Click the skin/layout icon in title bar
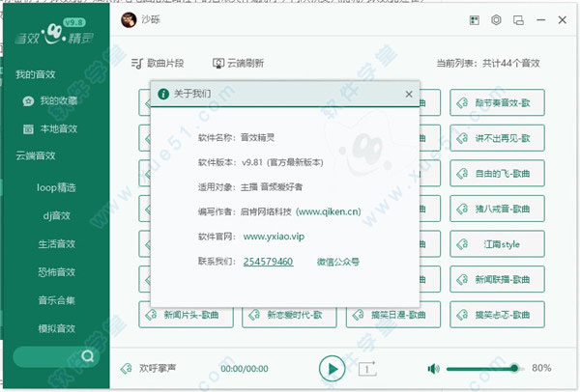 (x=474, y=20)
